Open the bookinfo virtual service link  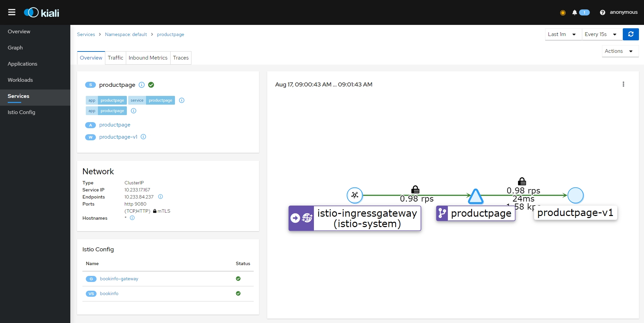point(109,294)
